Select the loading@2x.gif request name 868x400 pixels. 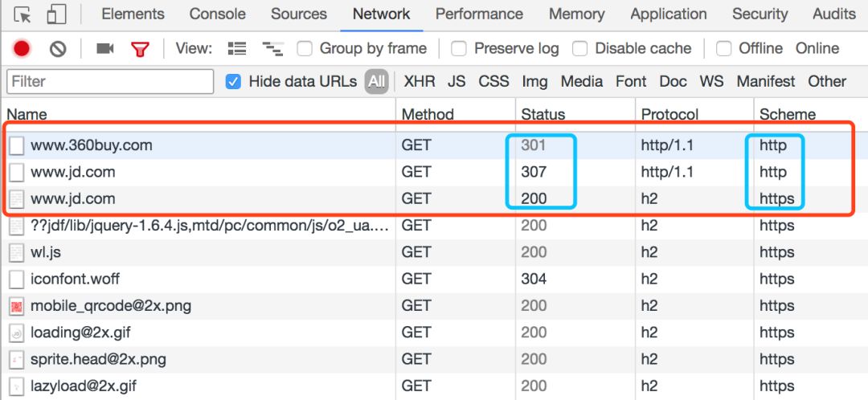point(80,333)
